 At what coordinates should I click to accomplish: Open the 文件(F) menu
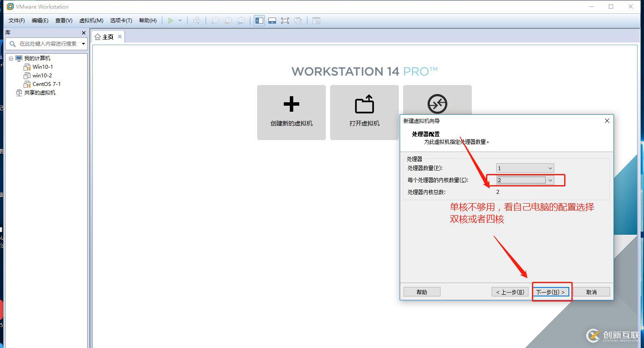tap(17, 21)
